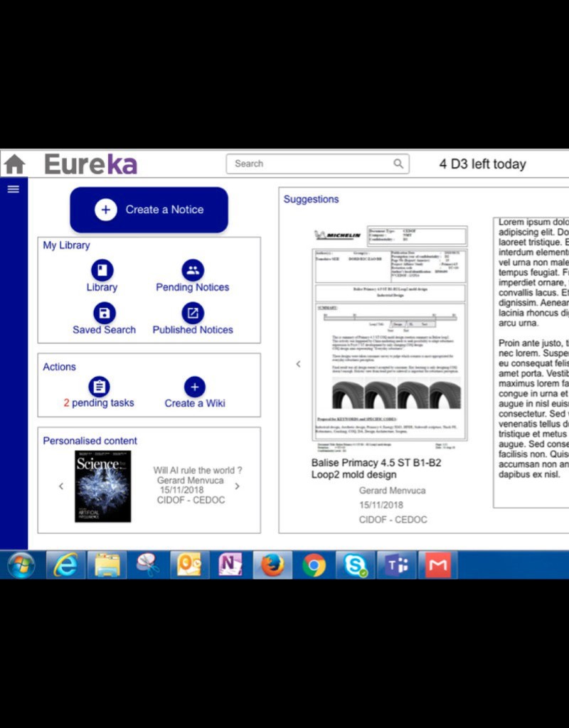Open the Library icon in My Library
The height and width of the screenshot is (728, 569).
[x=101, y=272]
